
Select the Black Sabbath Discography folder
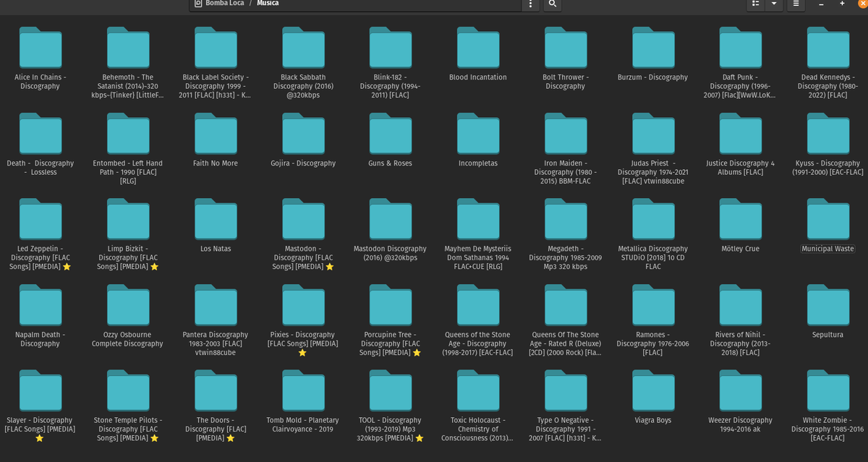303,47
